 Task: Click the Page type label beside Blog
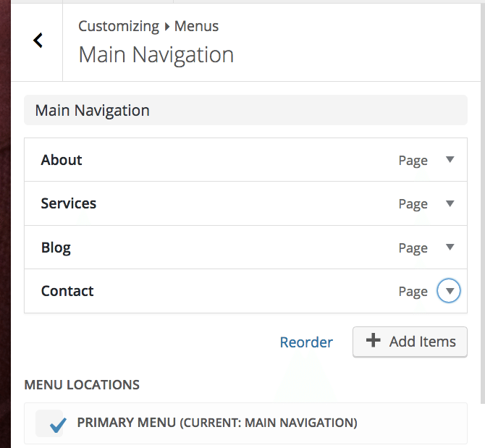(x=413, y=248)
